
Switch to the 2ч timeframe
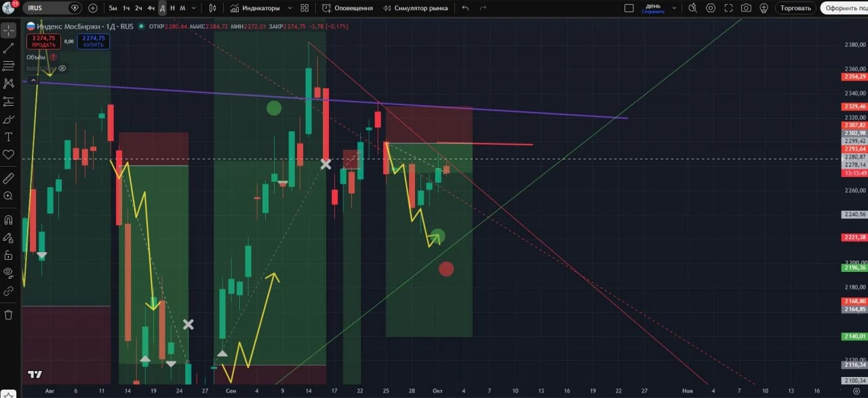(x=138, y=8)
